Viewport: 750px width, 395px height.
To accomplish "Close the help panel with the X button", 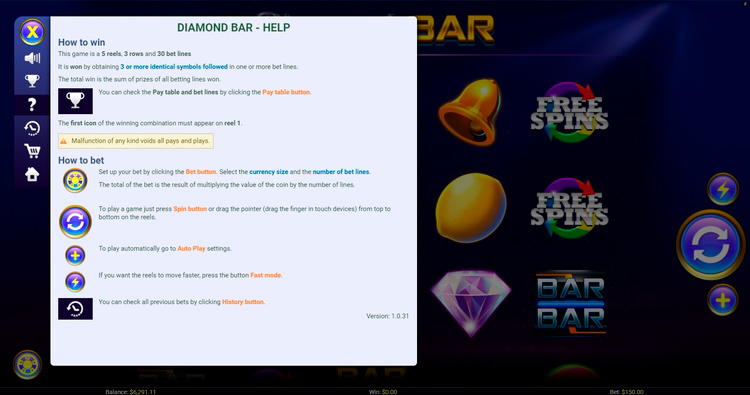I will coord(32,32).
